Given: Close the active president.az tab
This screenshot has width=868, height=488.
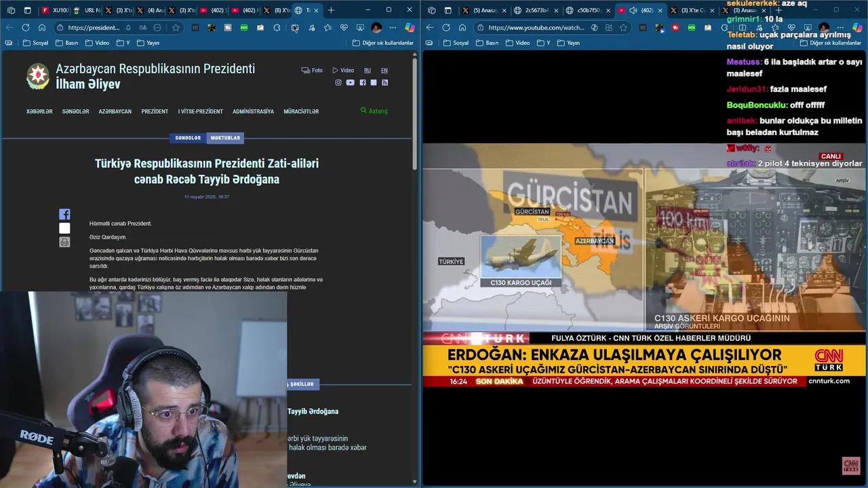Looking at the screenshot, I should tap(316, 10).
